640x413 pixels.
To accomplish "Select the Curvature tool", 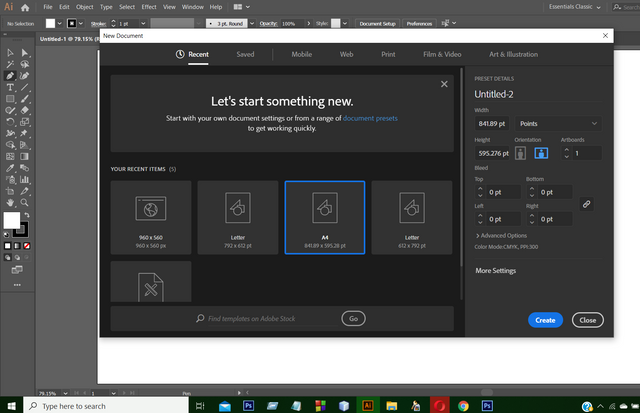I will (x=24, y=76).
